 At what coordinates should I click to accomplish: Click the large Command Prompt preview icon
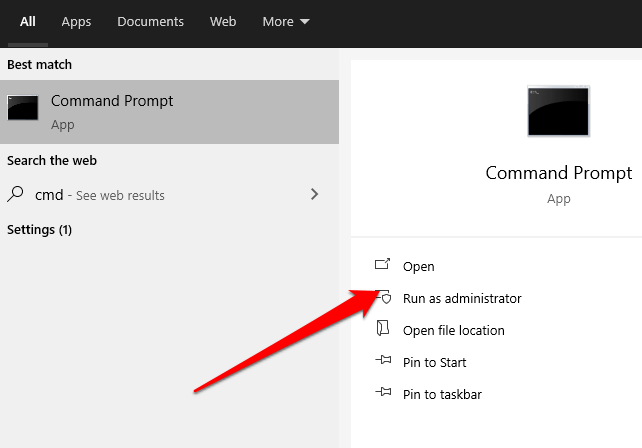coord(558,111)
